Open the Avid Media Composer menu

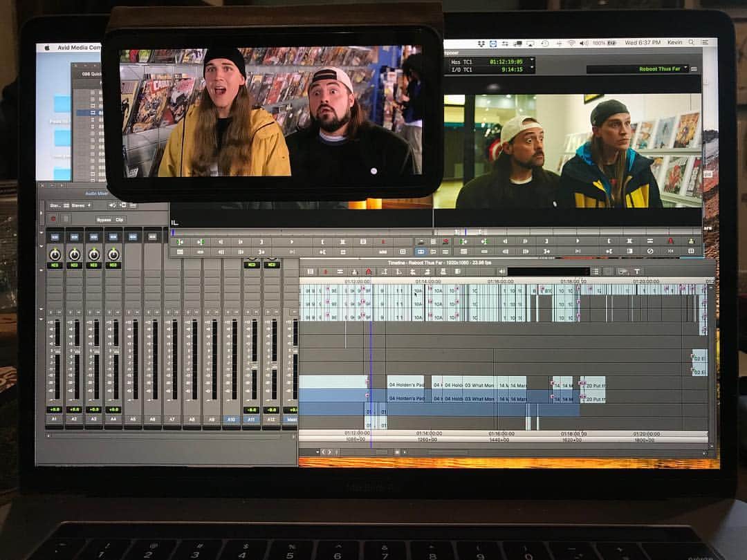point(79,48)
